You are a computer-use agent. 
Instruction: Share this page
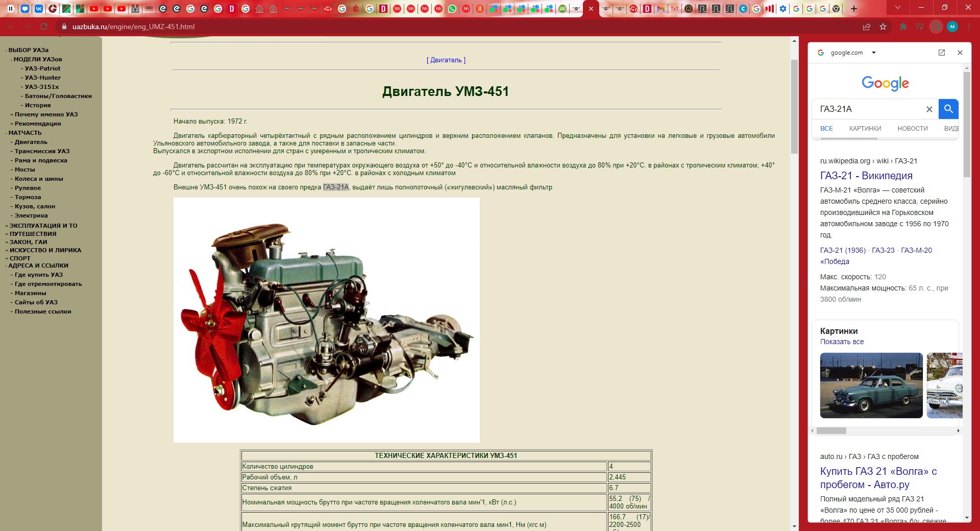tap(867, 27)
